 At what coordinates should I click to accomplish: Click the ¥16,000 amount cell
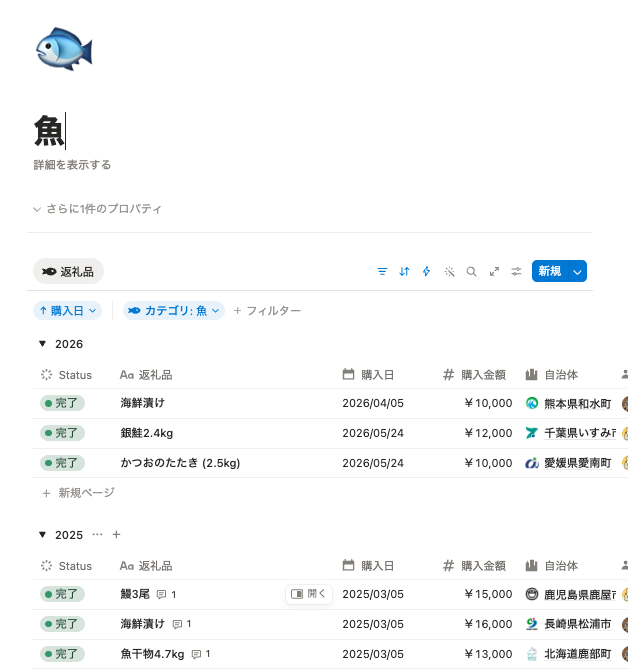[488, 624]
